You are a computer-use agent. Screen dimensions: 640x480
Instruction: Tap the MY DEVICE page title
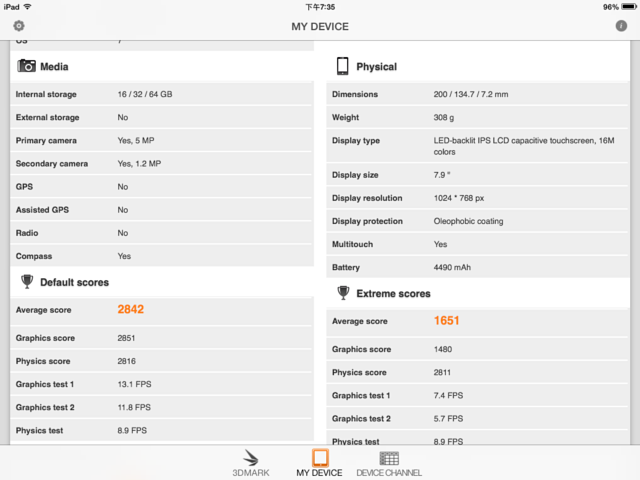(320, 27)
